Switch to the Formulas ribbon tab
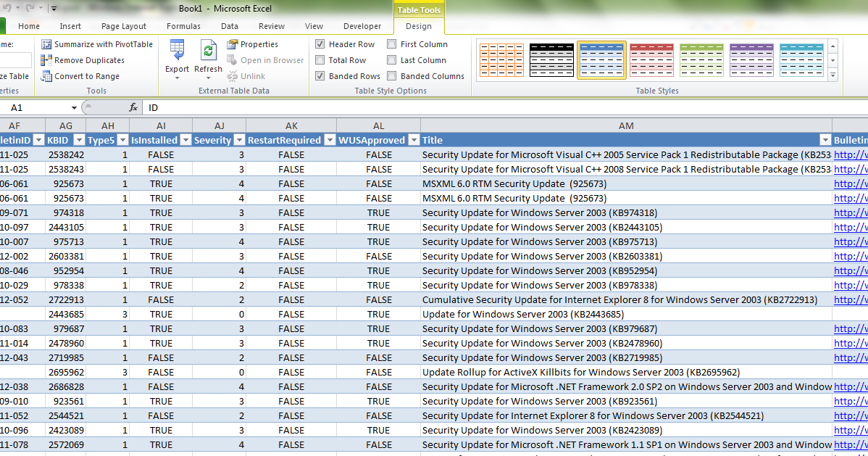Viewport: 868px width, 456px height. click(183, 26)
